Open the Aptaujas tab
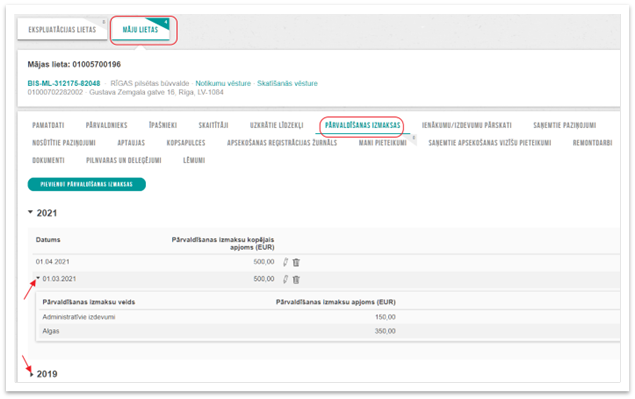The image size is (635, 399). (131, 143)
